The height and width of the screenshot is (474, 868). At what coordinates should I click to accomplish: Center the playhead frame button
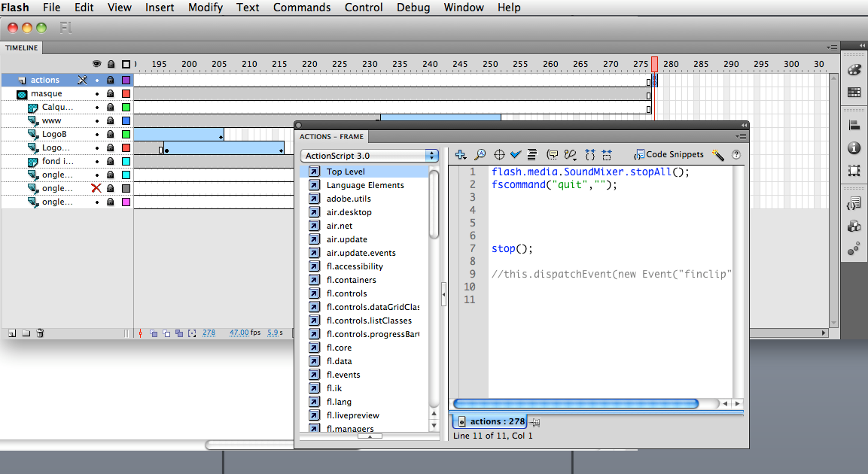140,333
